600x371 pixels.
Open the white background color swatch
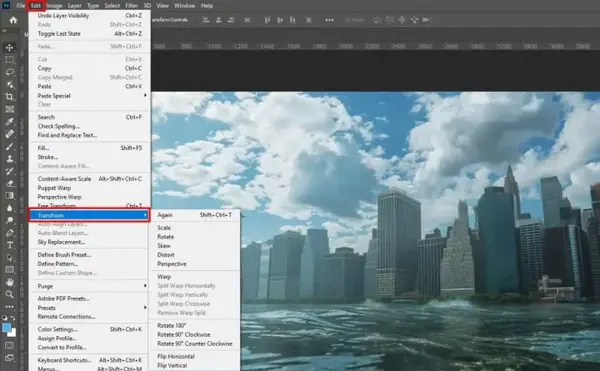tap(13, 333)
